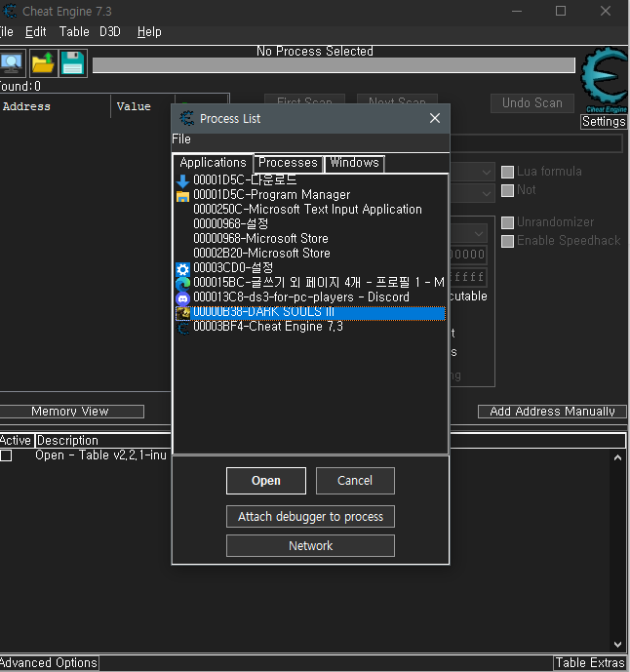This screenshot has width=630, height=672.
Task: Expand the value type dropdown beside Not
Action: [x=486, y=193]
